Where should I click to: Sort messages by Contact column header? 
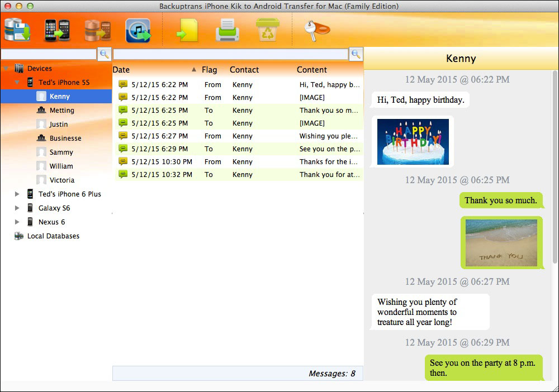click(244, 70)
